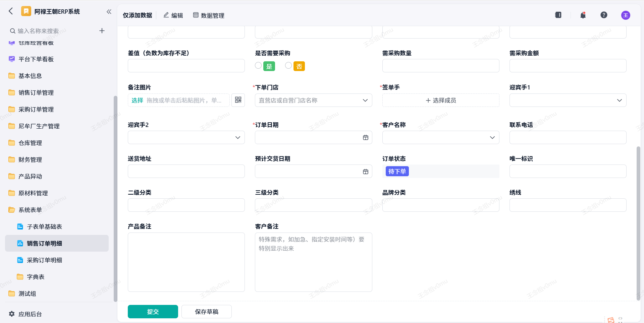This screenshot has width=644, height=323.
Task: Focus the 联系电话 input field
Action: tap(568, 137)
